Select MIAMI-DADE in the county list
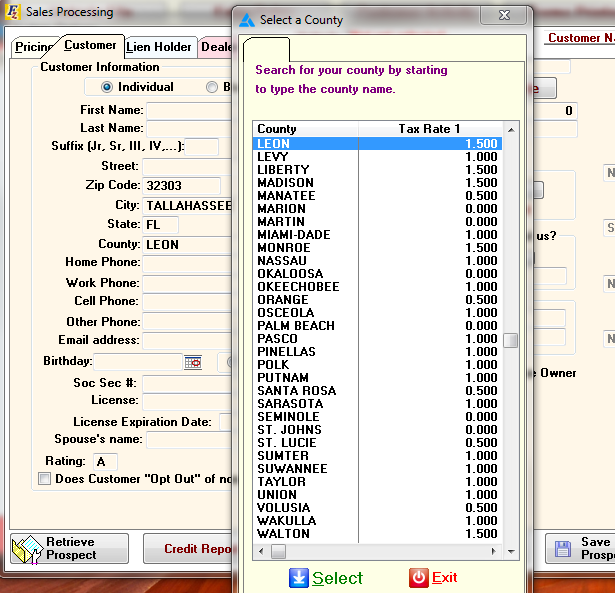This screenshot has width=615, height=593. (x=293, y=235)
